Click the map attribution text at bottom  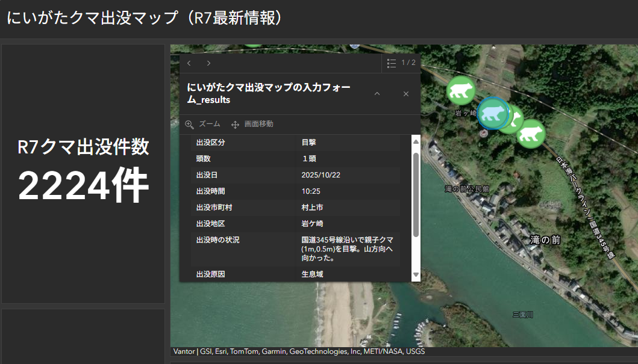299,351
